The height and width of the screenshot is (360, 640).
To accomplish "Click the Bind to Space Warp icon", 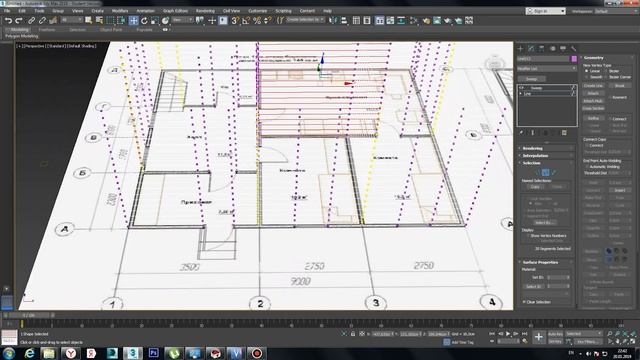I will 53,20.
